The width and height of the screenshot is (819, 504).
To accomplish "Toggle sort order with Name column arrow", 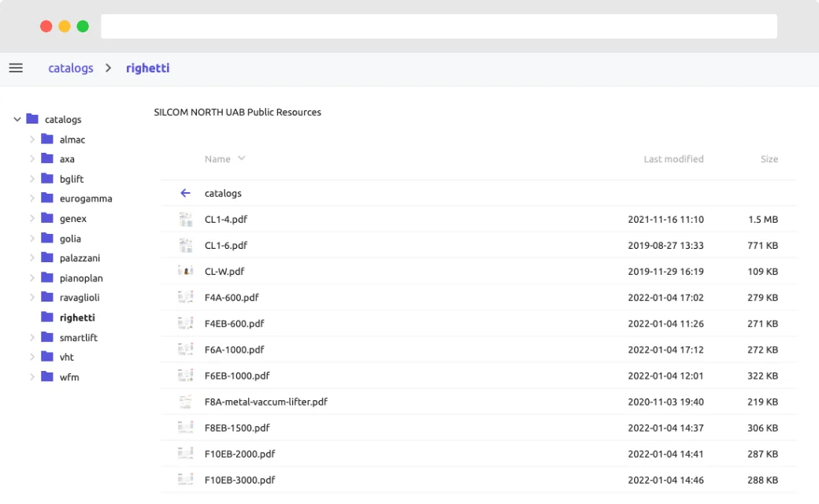I will 242,159.
